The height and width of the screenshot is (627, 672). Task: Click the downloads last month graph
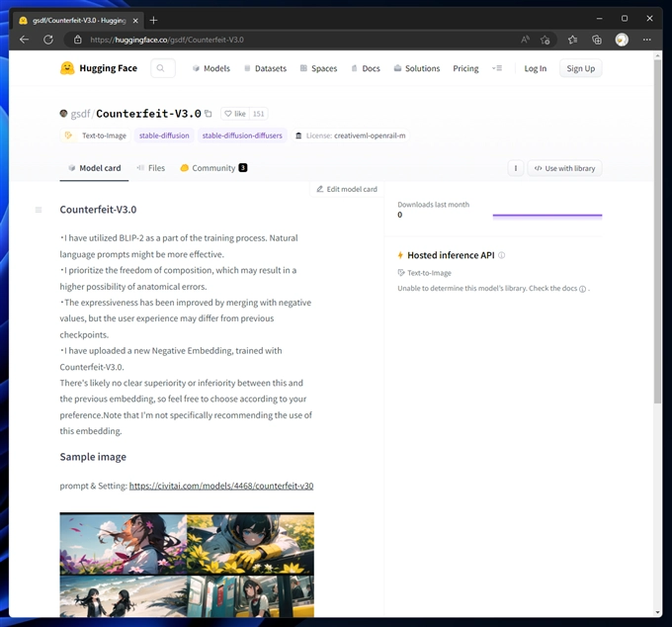click(547, 216)
